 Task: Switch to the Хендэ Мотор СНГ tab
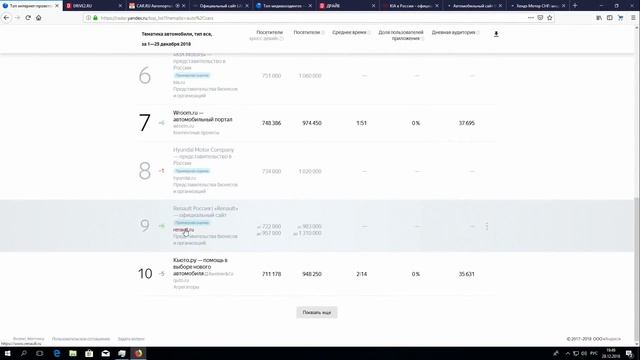coord(536,6)
